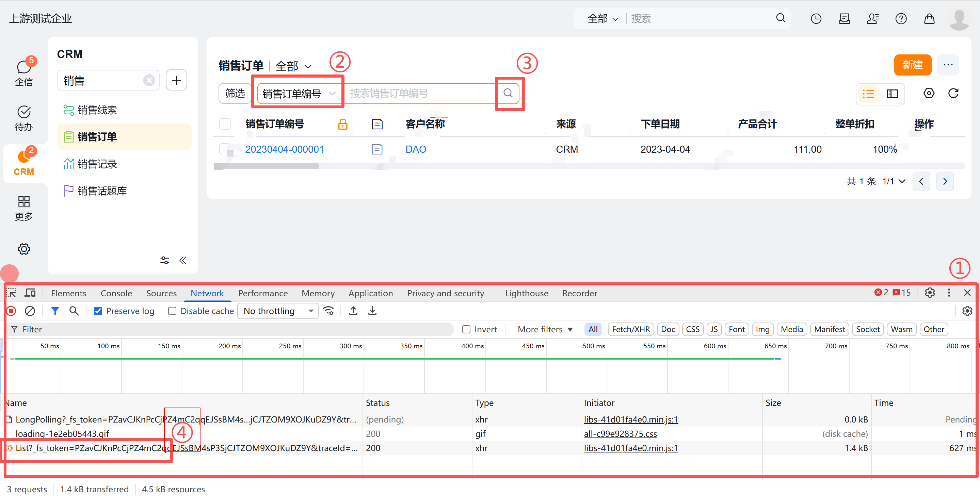Enable the Disable cache option

172,311
